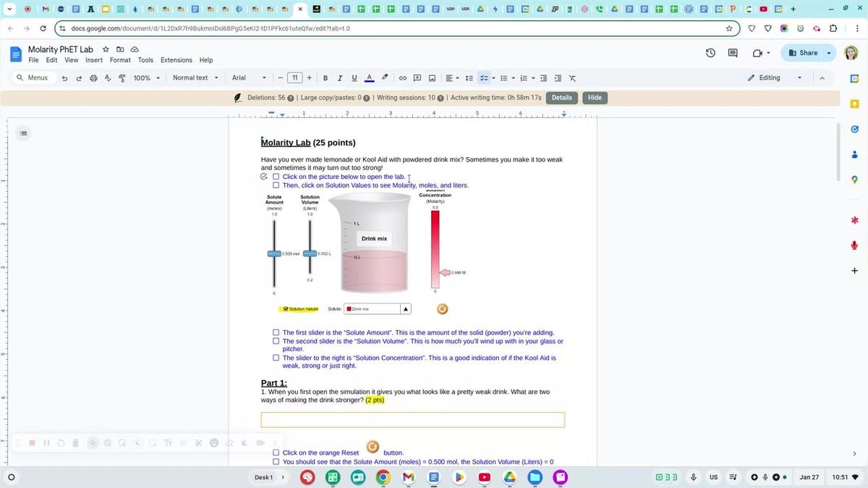Open the Insert menu

(x=94, y=60)
